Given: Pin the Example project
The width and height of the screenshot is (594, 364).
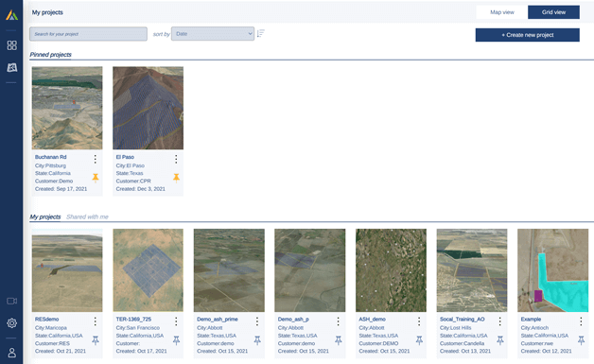Looking at the screenshot, I should click(x=582, y=340).
